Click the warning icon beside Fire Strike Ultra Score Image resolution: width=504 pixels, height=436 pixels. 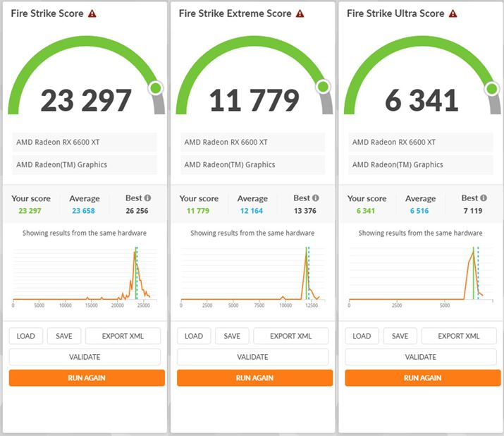(454, 13)
